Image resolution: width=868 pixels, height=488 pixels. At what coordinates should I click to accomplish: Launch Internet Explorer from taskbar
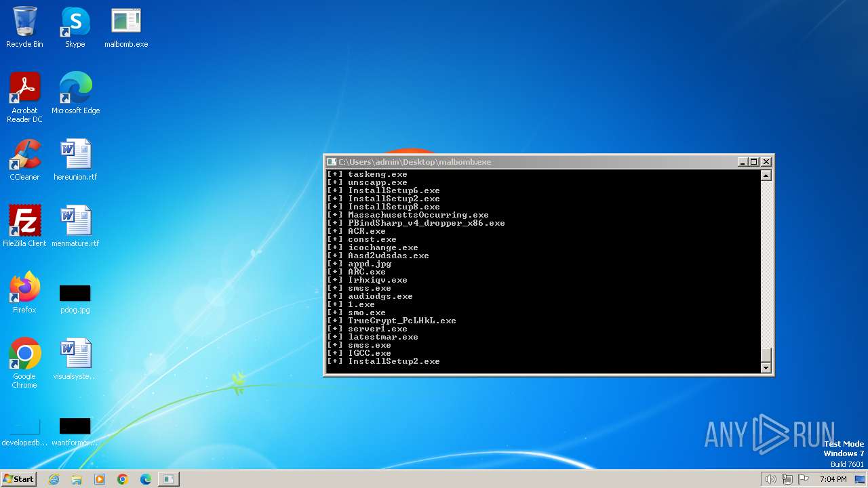[x=54, y=479]
